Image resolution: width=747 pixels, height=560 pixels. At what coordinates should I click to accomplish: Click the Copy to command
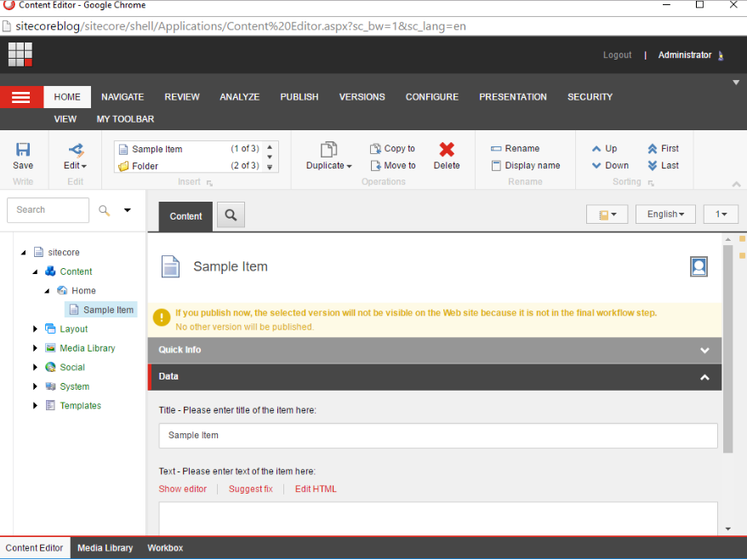pyautogui.click(x=392, y=149)
